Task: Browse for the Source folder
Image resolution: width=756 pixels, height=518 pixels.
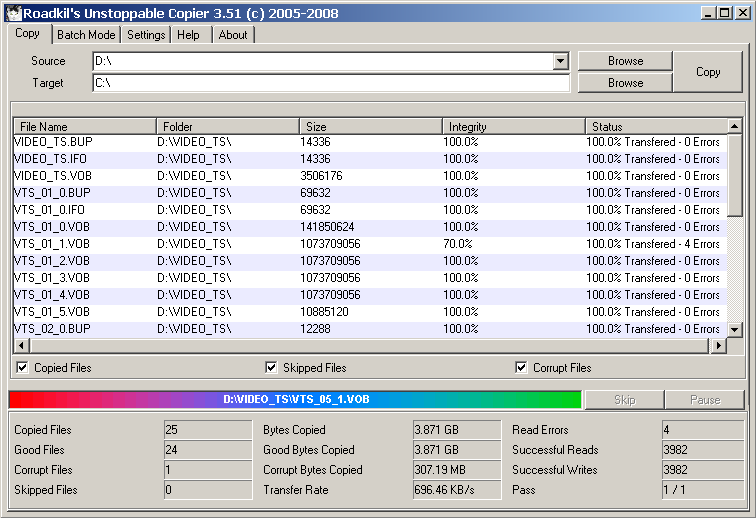Action: [x=625, y=61]
